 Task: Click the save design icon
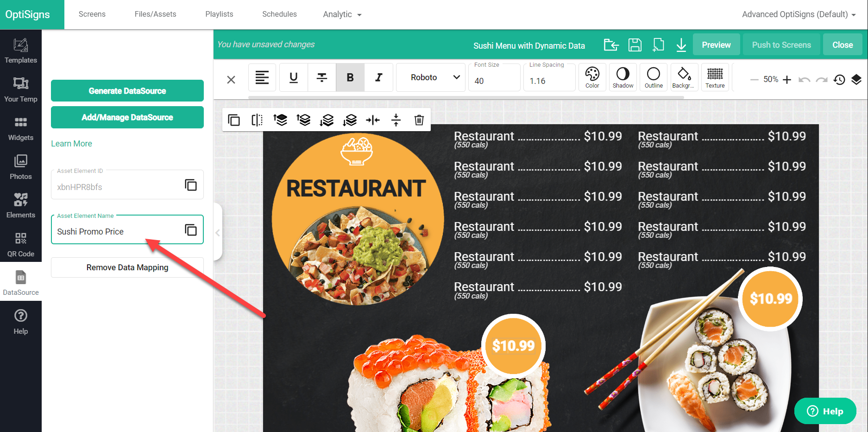635,45
